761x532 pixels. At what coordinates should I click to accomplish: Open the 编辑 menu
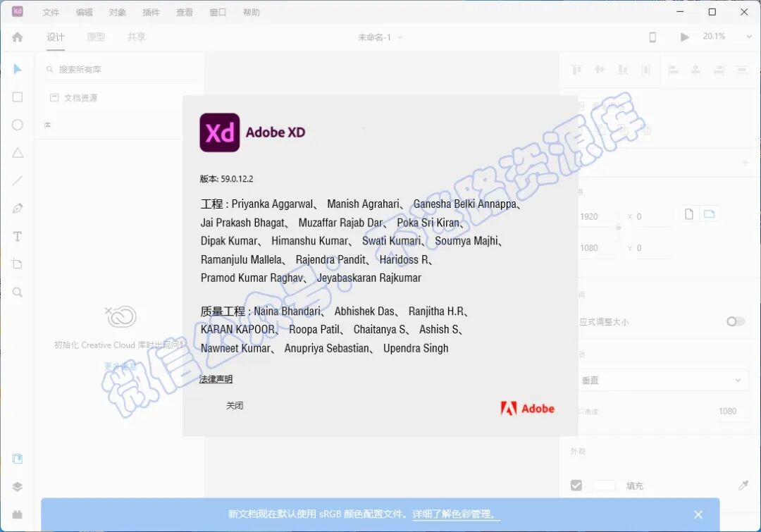[x=84, y=12]
